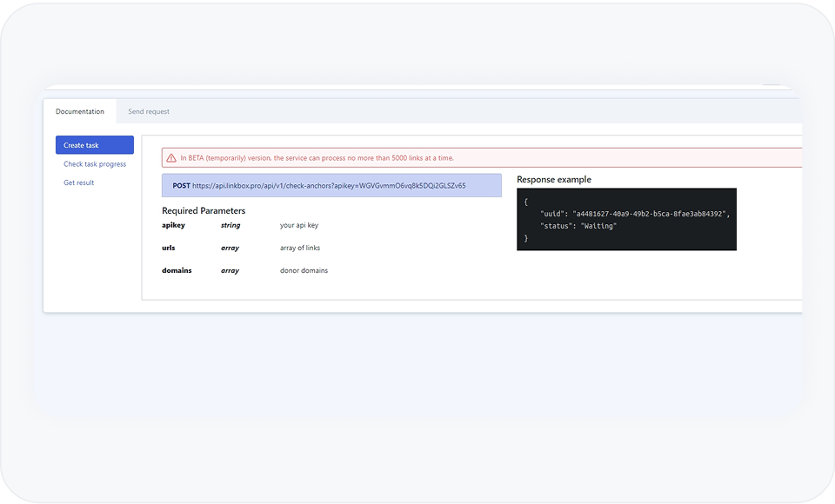Click the 'array of links' description
Screen dimensions: 835x504
(300, 248)
